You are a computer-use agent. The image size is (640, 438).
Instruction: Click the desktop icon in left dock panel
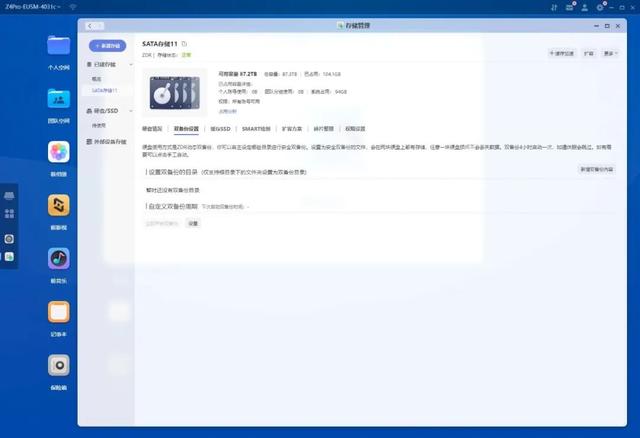coord(9,196)
